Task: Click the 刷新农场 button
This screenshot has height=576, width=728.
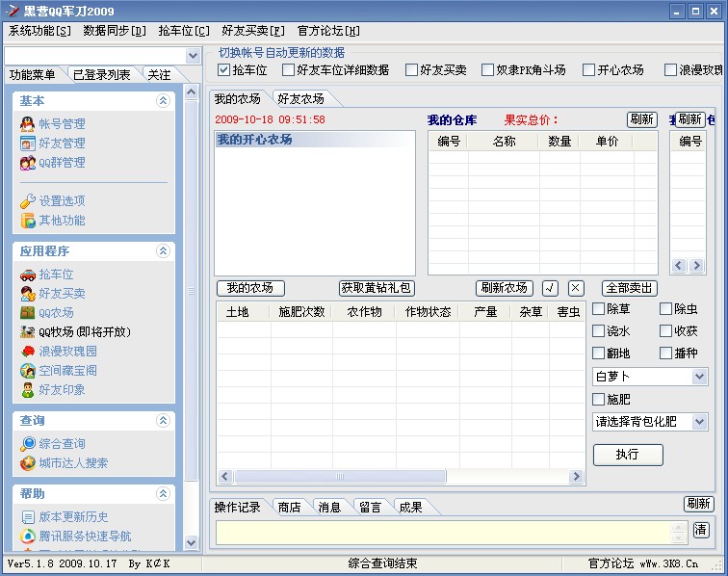Action: click(505, 288)
